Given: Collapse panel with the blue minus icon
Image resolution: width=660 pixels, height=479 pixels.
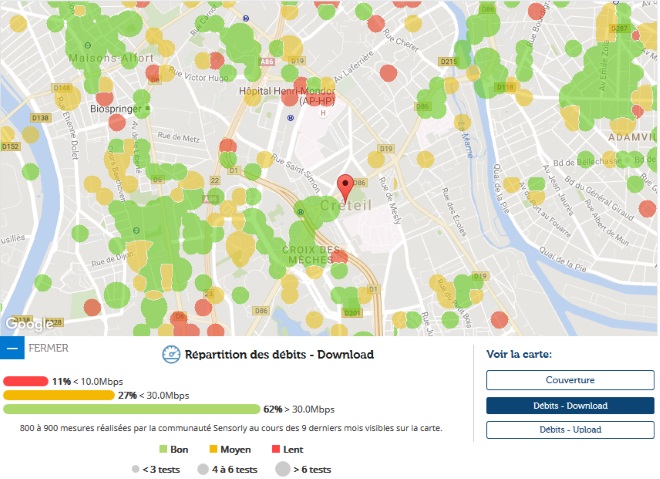Looking at the screenshot, I should (12, 348).
